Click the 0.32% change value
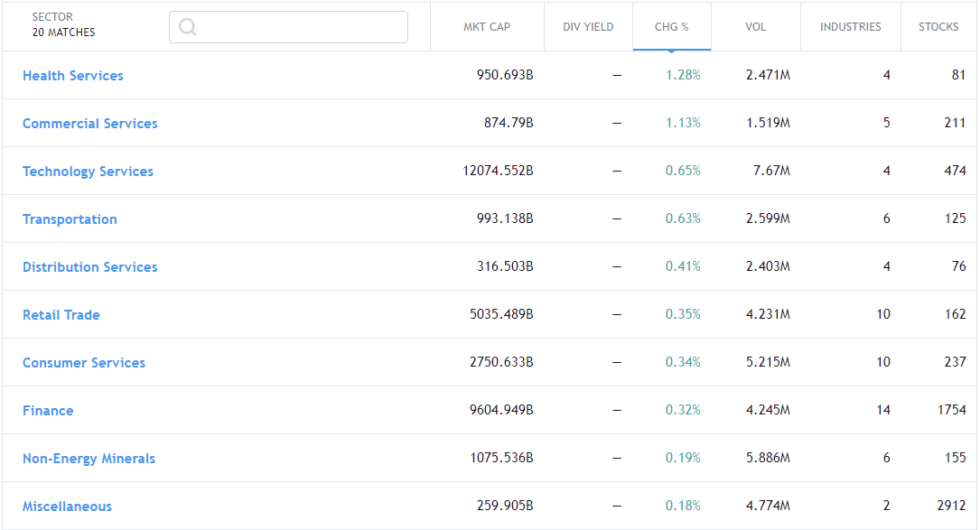Screen dimensions: 980x530 click(683, 410)
